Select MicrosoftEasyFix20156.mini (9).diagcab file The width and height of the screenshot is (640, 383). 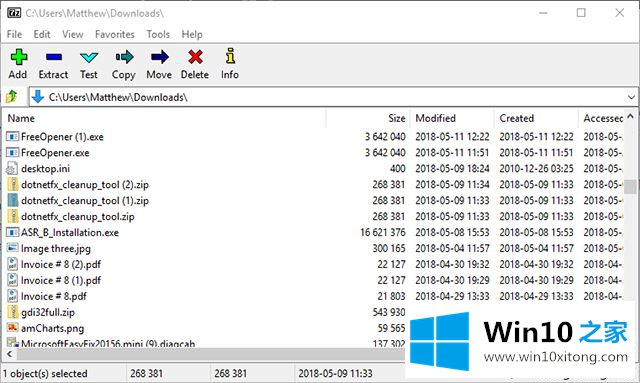pyautogui.click(x=108, y=343)
